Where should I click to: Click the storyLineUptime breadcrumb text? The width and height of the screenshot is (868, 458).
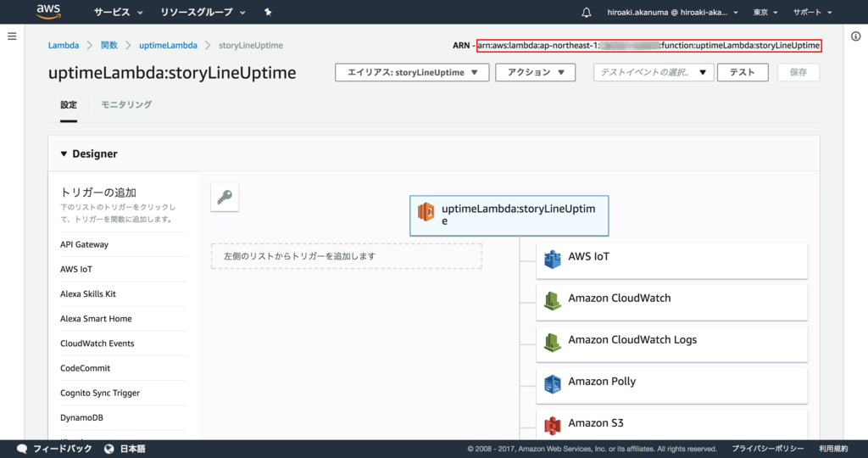point(251,46)
